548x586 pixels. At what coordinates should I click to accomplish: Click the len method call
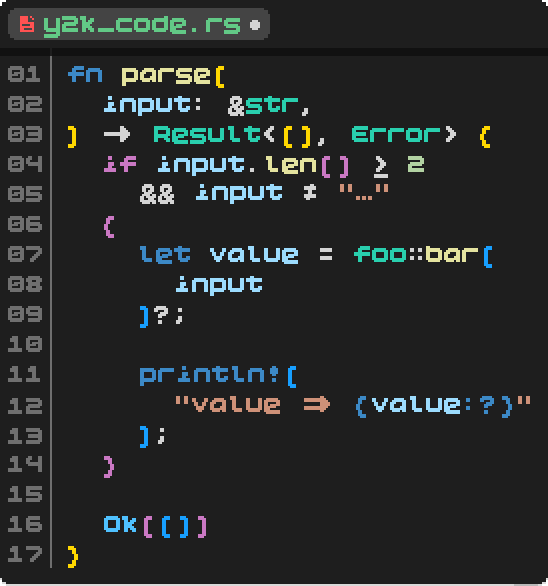click(292, 164)
